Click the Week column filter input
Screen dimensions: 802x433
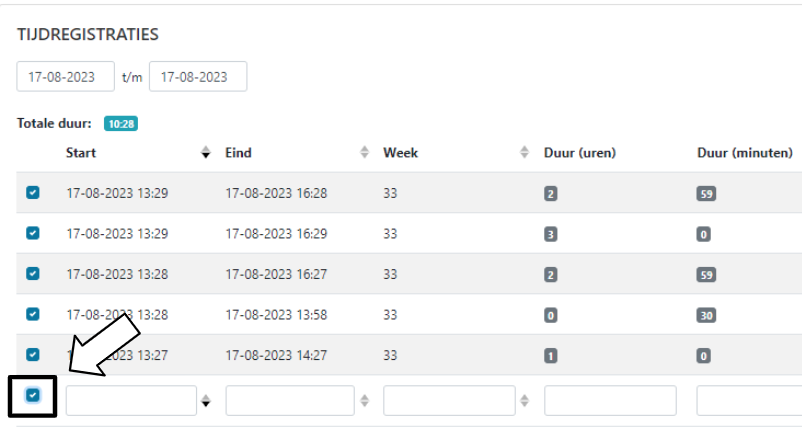(x=448, y=401)
